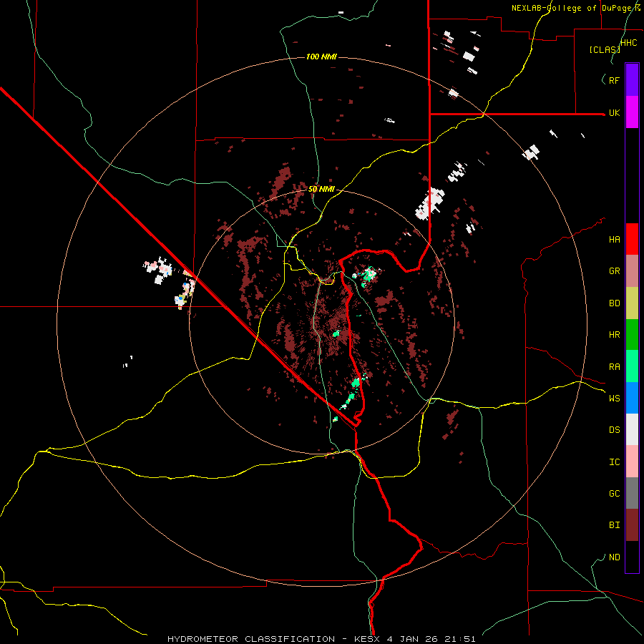Image resolution: width=644 pixels, height=644 pixels.
Task: Click the UK magenta legend swatch
Action: (632, 112)
